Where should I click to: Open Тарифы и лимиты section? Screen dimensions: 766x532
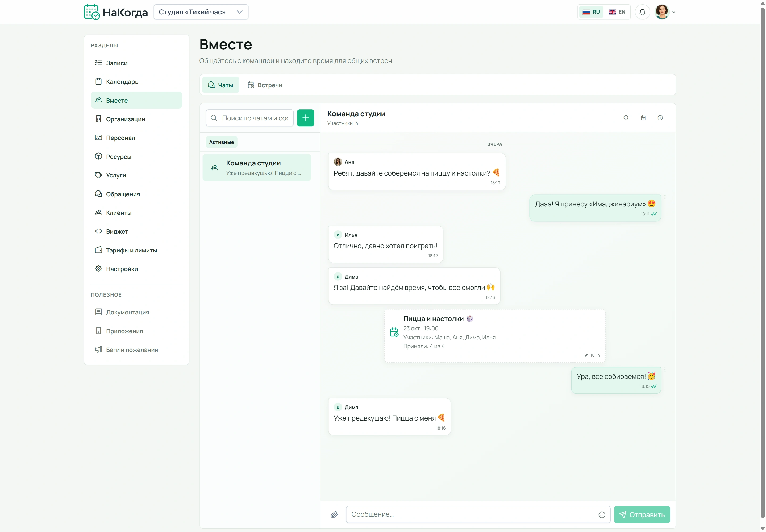(136, 250)
